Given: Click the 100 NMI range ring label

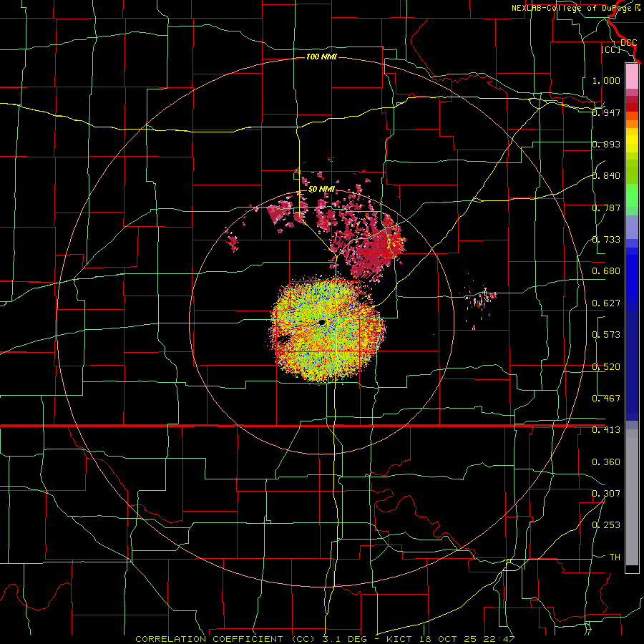Looking at the screenshot, I should pyautogui.click(x=321, y=57).
